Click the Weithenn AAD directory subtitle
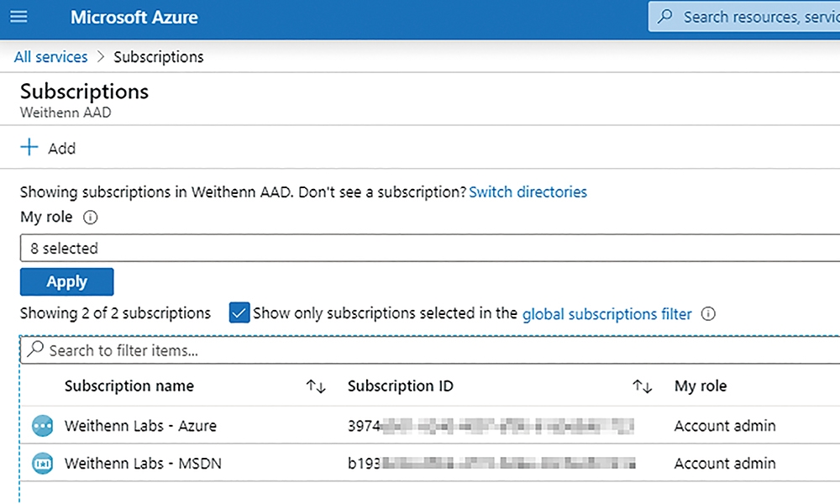840x504 pixels. tap(66, 113)
